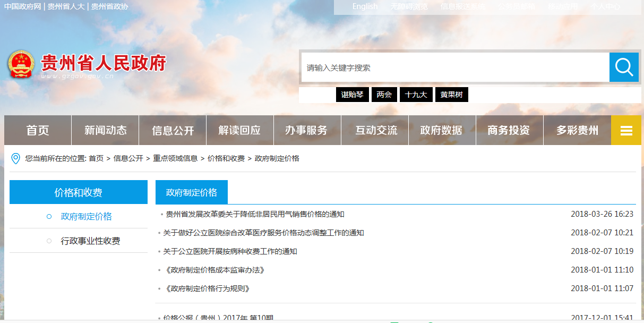
Task: Open the 中国政府网 link at top
Action: pyautogui.click(x=23, y=6)
